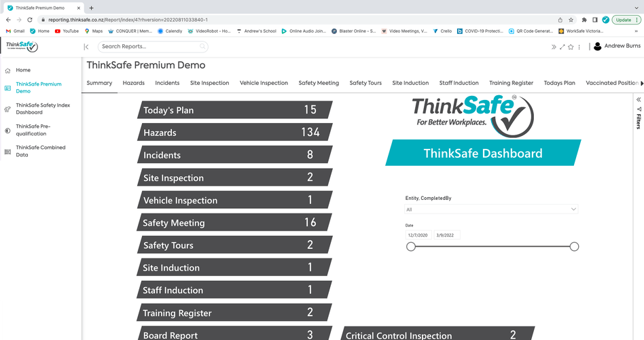This screenshot has height=340, width=644.
Task: Click the ThinkSafe Dashboard banner
Action: (483, 153)
